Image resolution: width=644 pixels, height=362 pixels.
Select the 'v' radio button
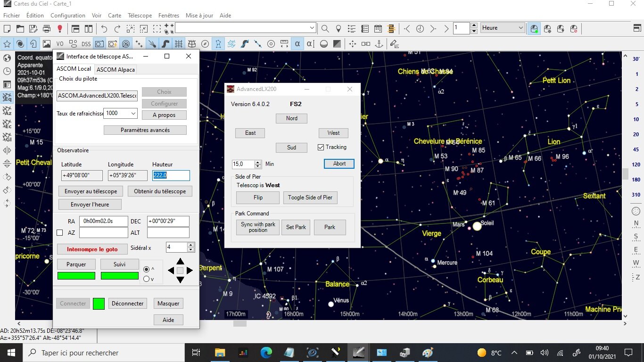coord(146,279)
